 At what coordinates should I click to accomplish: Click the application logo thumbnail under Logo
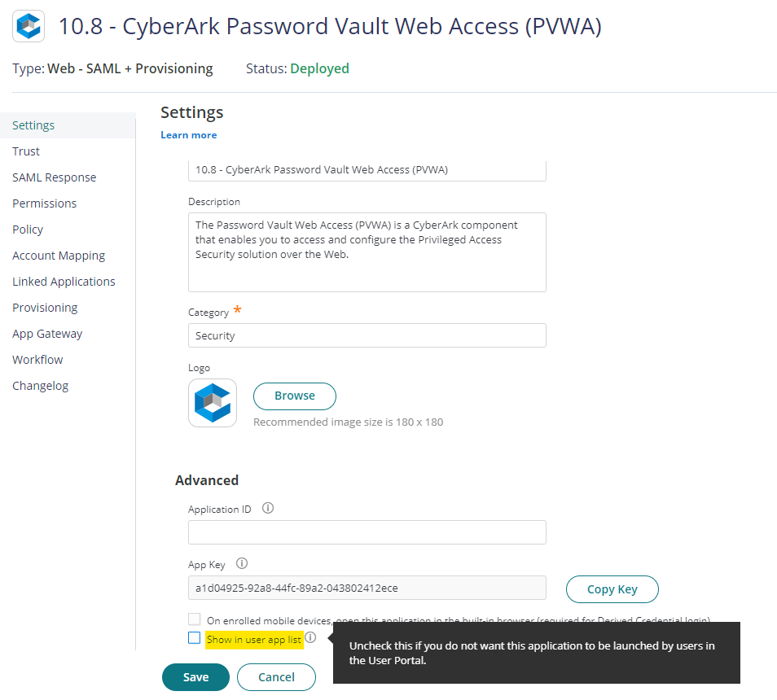coord(213,402)
